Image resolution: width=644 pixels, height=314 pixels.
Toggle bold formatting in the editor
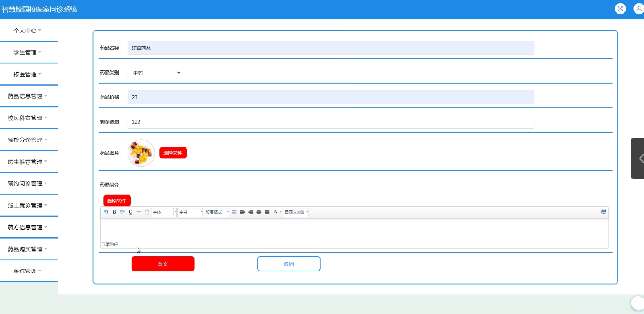(114, 212)
